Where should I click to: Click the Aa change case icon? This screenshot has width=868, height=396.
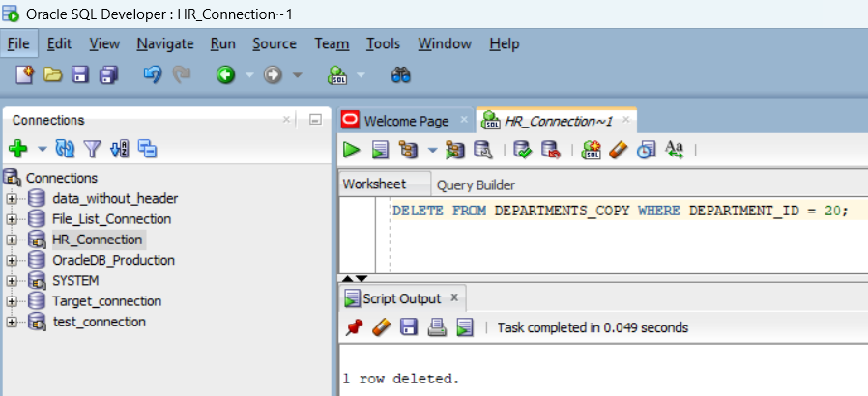[x=675, y=150]
